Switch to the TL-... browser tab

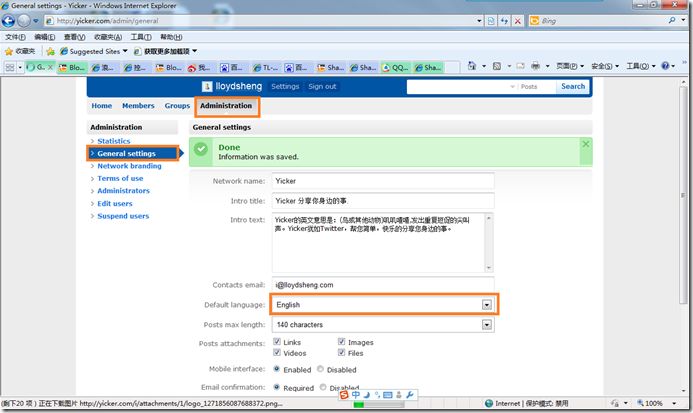(x=266, y=68)
